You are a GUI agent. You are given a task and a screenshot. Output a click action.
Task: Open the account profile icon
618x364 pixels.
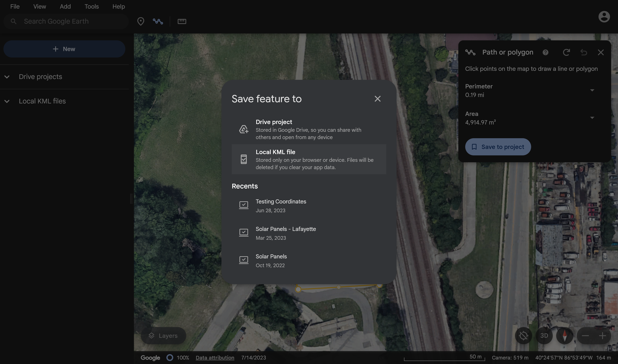point(604,17)
